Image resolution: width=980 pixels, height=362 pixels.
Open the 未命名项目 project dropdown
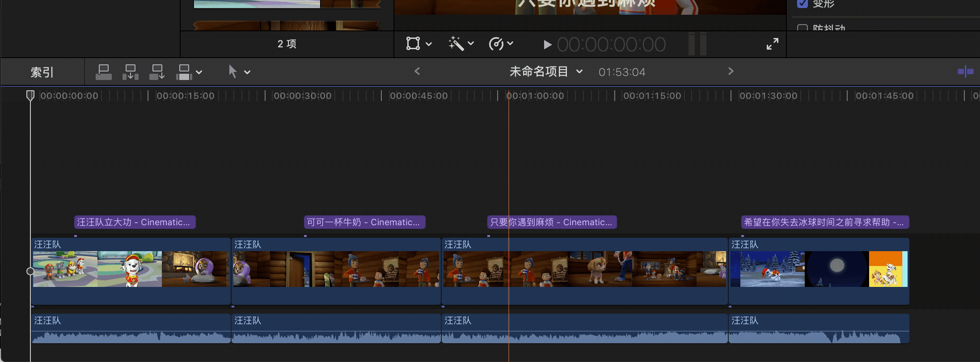pyautogui.click(x=546, y=72)
